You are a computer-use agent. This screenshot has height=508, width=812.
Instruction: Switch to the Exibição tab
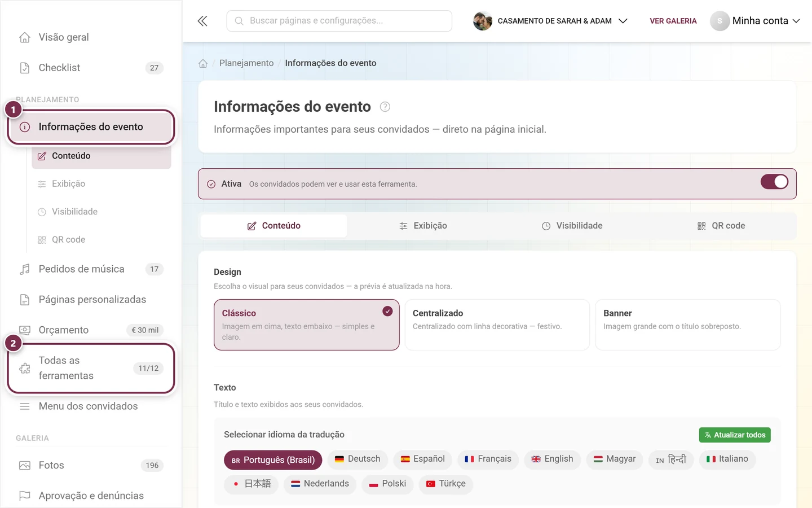pyautogui.click(x=423, y=226)
